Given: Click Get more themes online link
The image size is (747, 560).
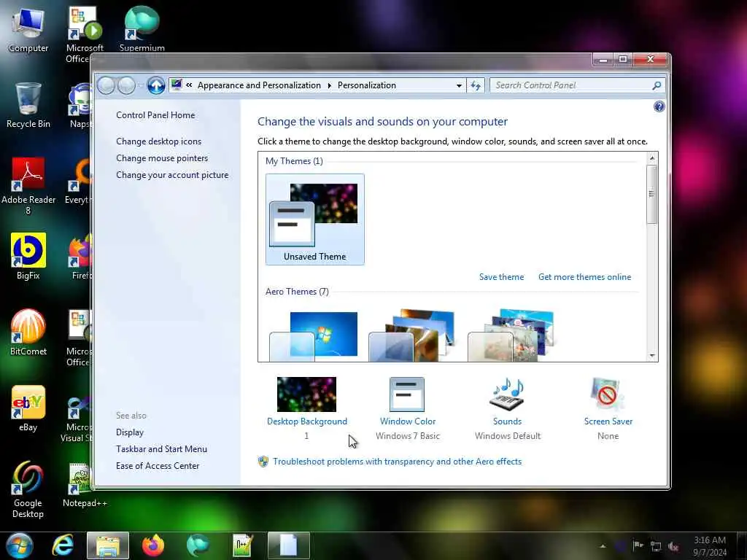Looking at the screenshot, I should [584, 277].
